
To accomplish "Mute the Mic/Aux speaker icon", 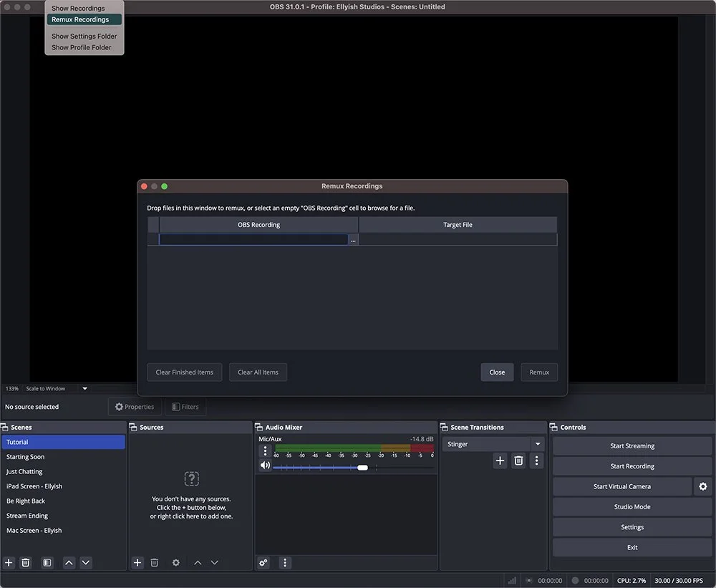I will pyautogui.click(x=266, y=466).
